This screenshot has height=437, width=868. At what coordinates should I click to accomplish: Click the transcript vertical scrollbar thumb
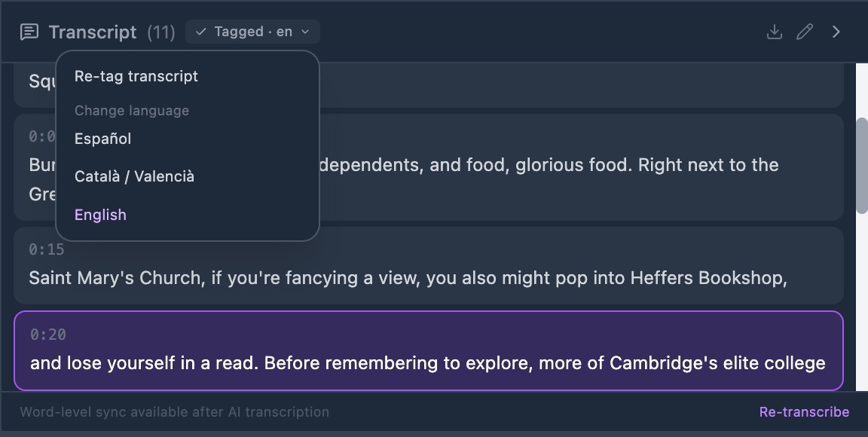(861, 166)
